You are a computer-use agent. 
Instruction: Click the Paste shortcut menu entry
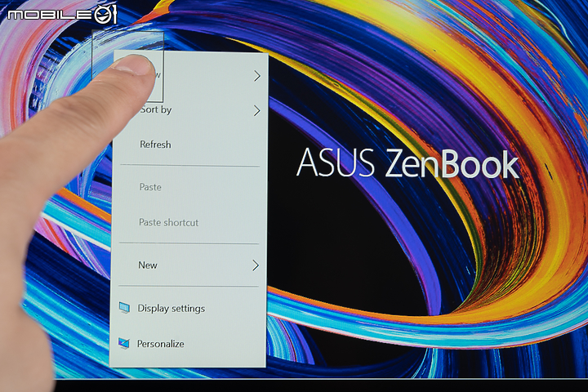tap(189, 222)
